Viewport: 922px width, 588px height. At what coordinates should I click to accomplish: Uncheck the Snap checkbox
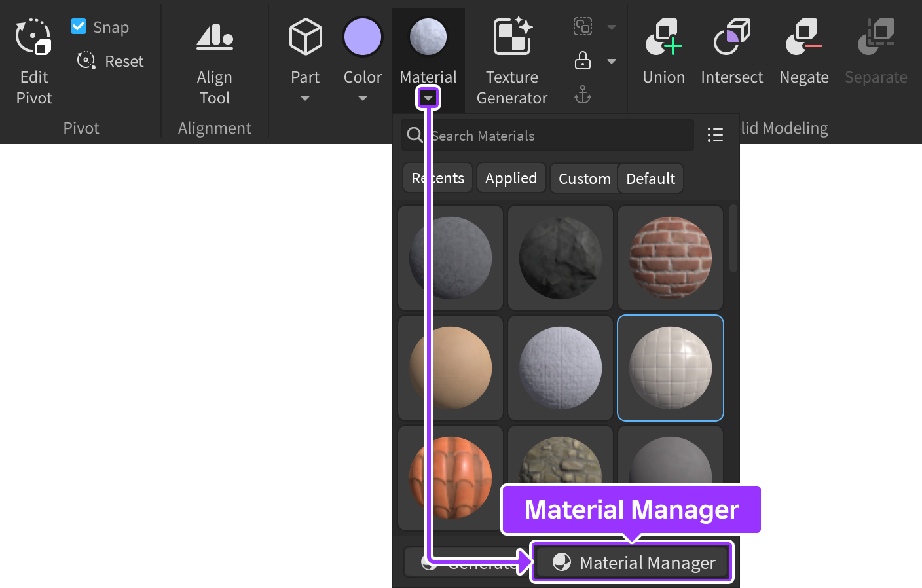tap(79, 26)
